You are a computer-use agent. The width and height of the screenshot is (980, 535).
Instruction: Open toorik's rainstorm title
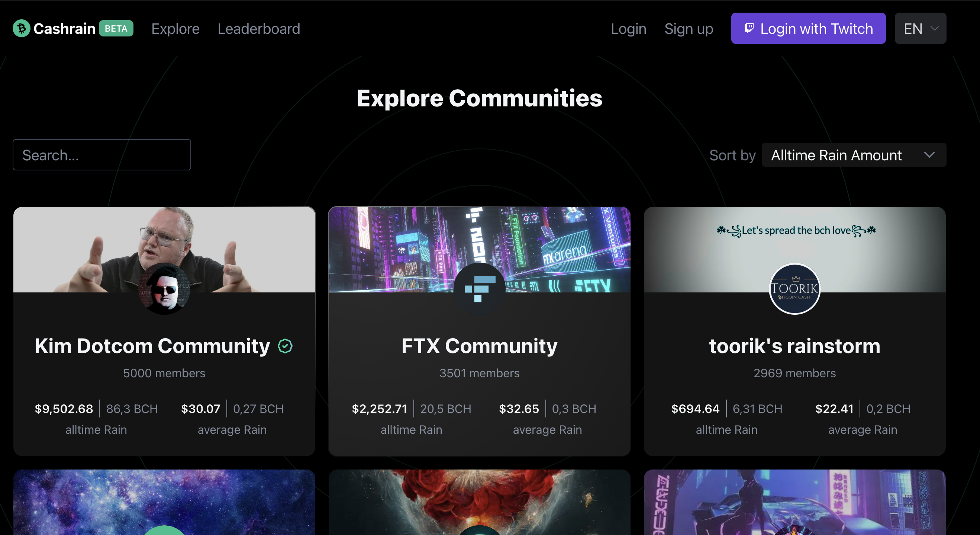pos(795,346)
